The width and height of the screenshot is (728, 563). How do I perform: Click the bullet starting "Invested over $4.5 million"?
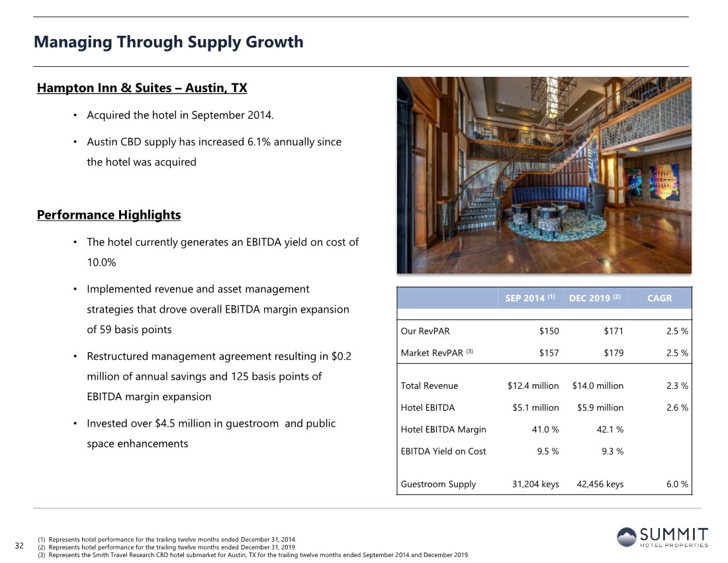(211, 433)
